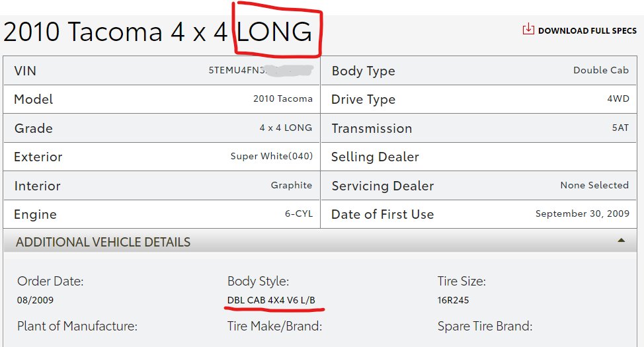This screenshot has width=644, height=347.
Task: Click the Tire Size 16R245 value
Action: click(x=453, y=300)
